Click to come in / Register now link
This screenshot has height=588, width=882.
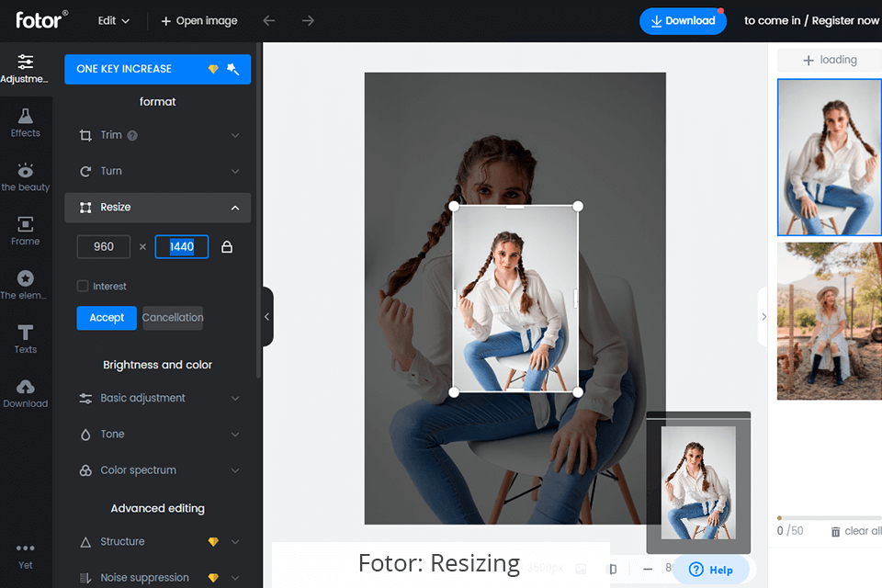click(x=811, y=21)
